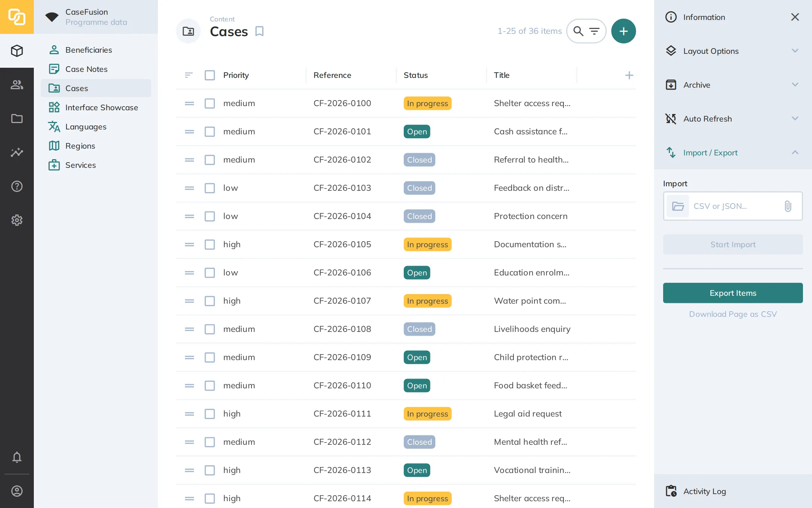The image size is (812, 508).
Task: Open the Settings gear icon
Action: pos(17,220)
